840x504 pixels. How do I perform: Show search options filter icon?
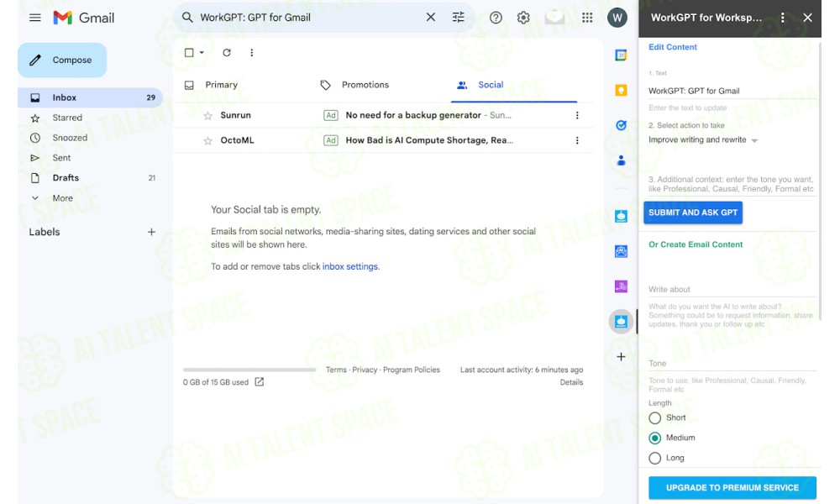(458, 17)
